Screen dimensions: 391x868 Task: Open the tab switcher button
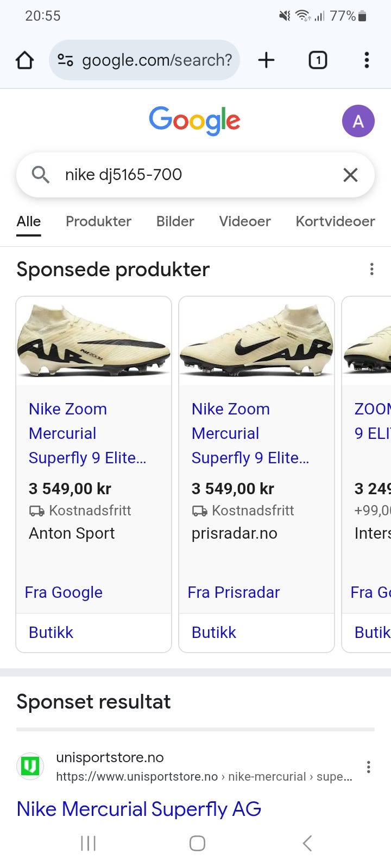click(318, 60)
